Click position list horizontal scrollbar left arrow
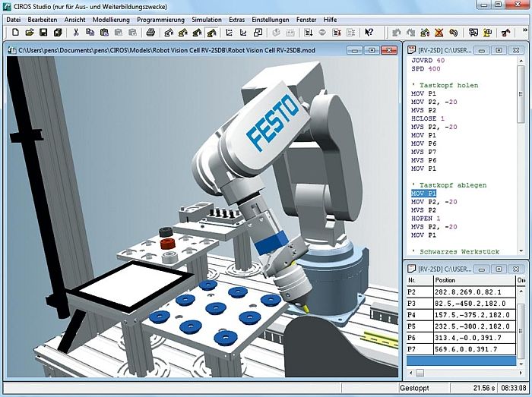Screen dimensions: 532x397 pyautogui.click(x=411, y=373)
